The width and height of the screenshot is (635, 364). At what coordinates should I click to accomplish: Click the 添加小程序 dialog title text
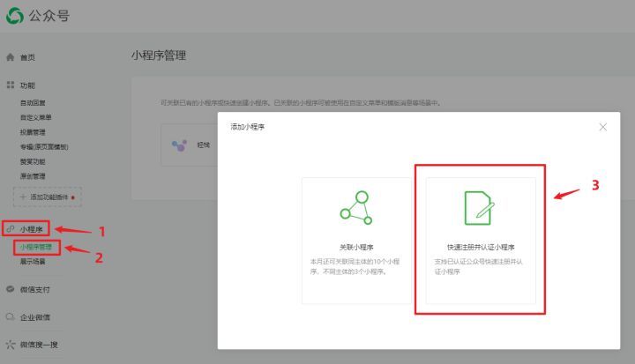[x=248, y=127]
